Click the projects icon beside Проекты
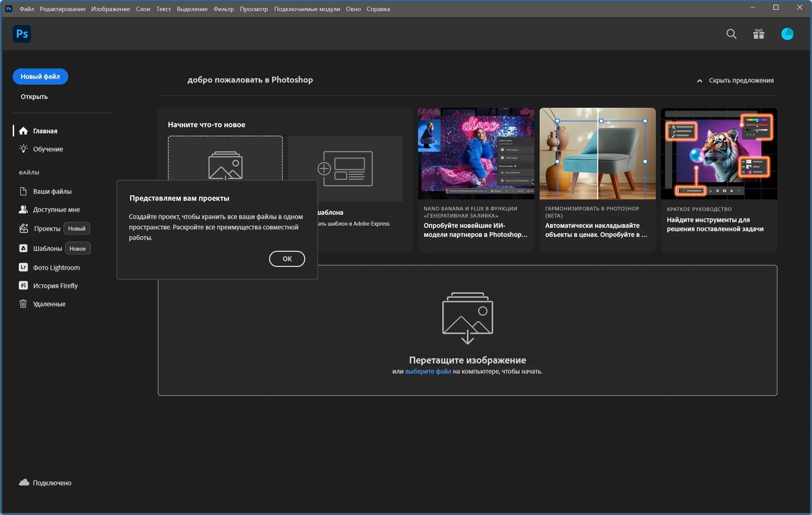Image resolution: width=812 pixels, height=515 pixels. pyautogui.click(x=24, y=228)
